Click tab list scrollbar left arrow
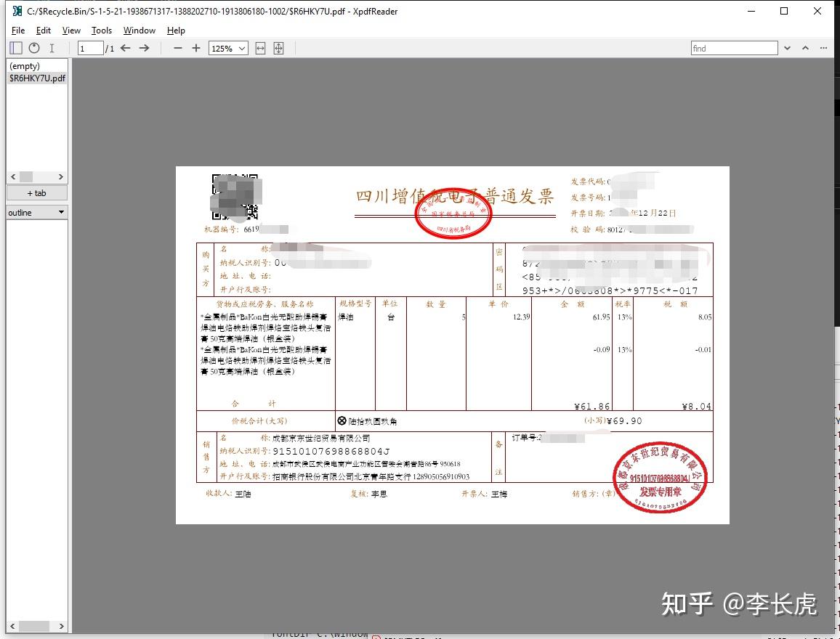The height and width of the screenshot is (639, 840). (13, 176)
